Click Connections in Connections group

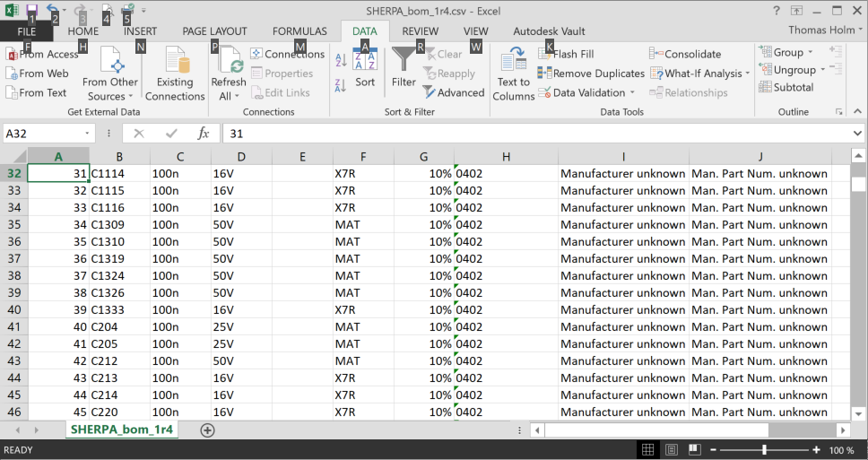coord(287,54)
